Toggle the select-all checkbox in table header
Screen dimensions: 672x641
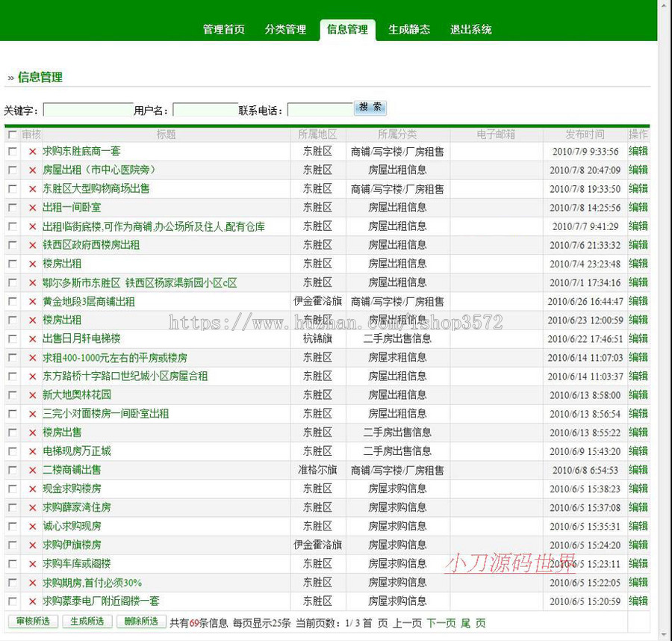[12, 134]
